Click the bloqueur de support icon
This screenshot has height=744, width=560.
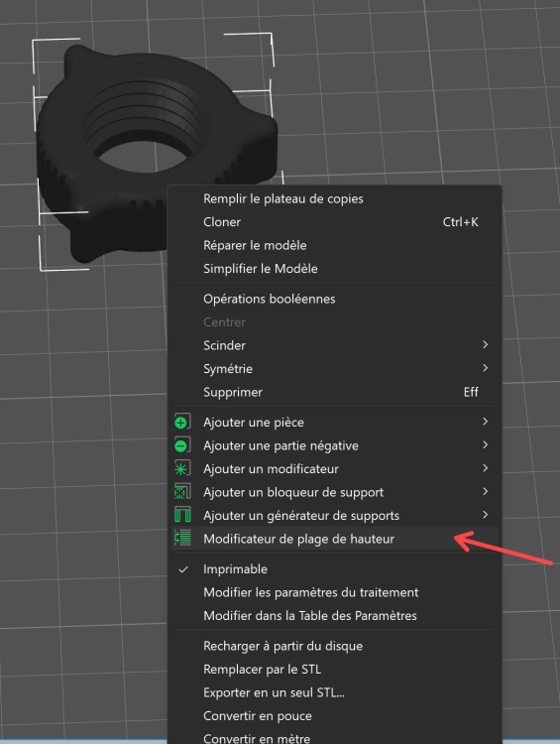click(182, 492)
